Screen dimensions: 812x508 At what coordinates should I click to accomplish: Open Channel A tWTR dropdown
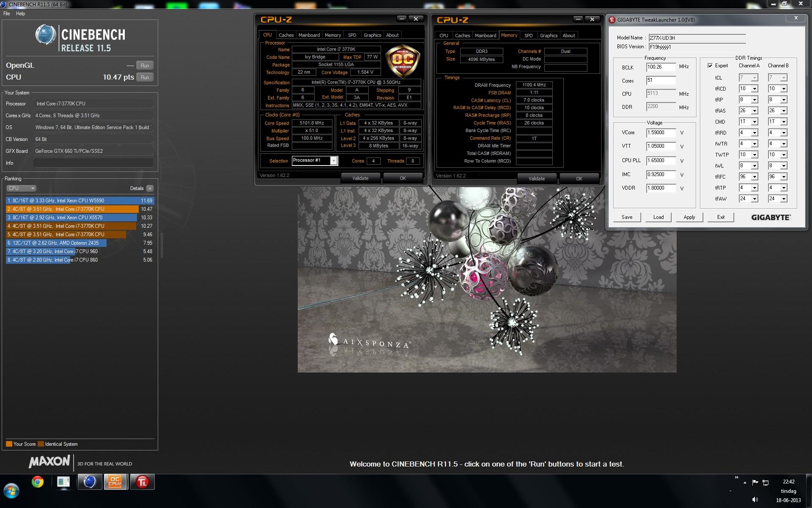tap(754, 144)
